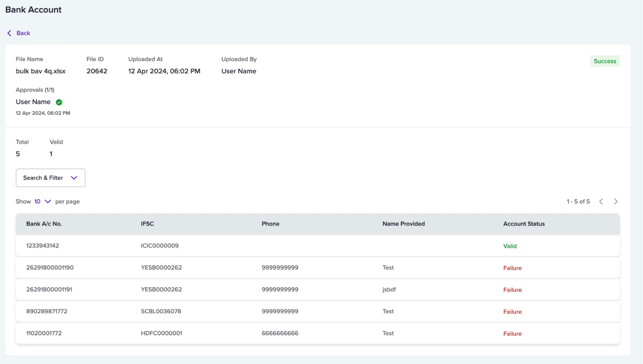
Task: Click the approver User Name under Approvals
Action: point(34,102)
